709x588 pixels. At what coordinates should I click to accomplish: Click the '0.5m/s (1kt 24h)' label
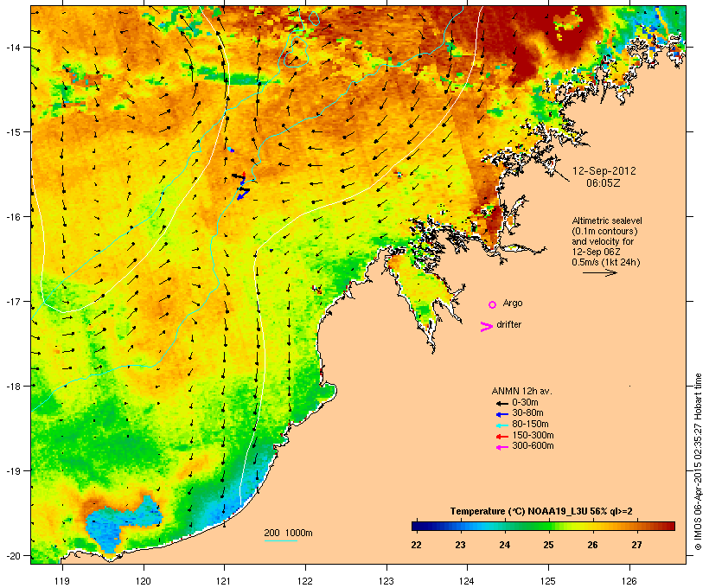click(606, 262)
